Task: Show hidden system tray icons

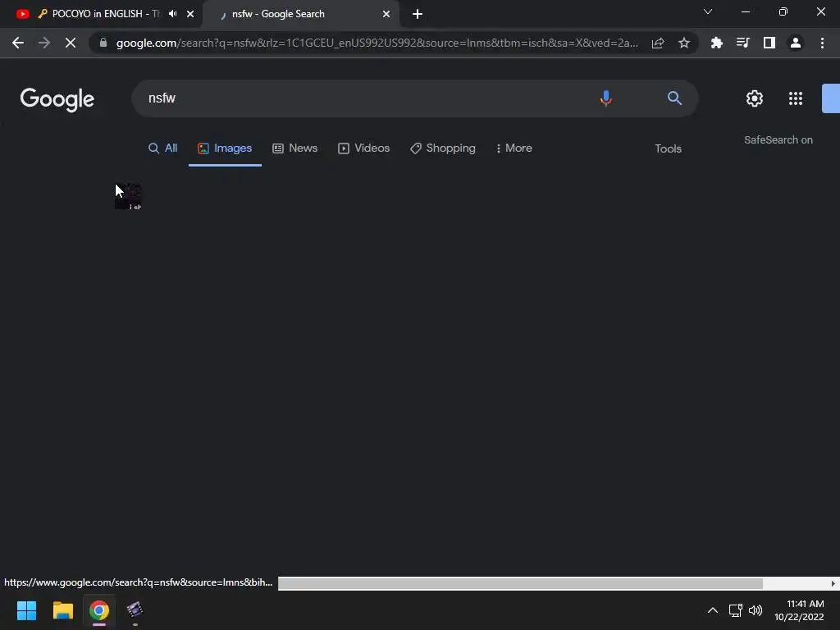Action: (x=713, y=610)
